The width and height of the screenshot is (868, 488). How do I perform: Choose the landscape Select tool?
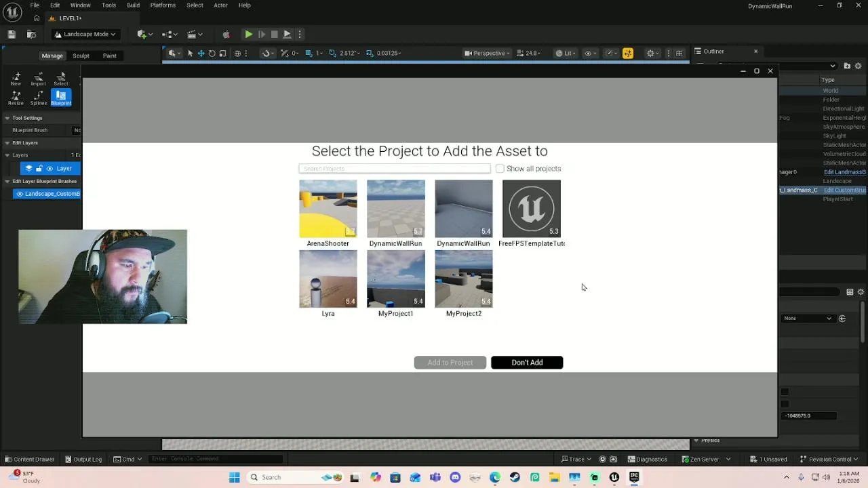coord(61,79)
